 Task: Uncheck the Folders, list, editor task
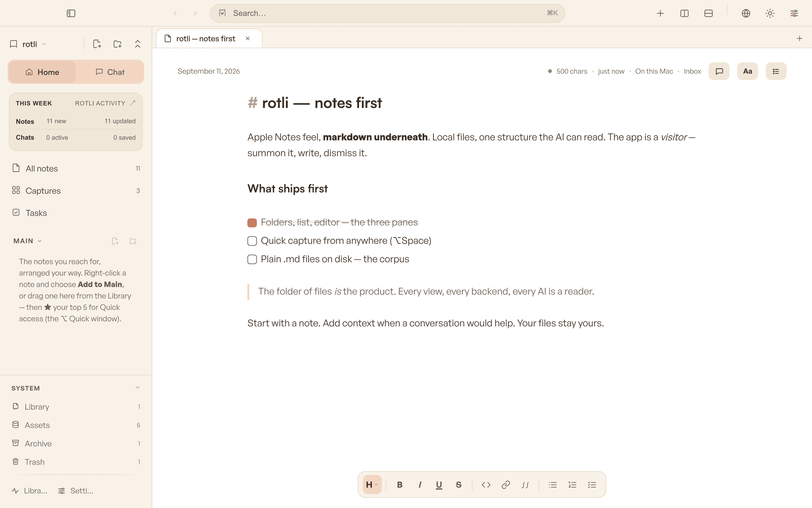pos(252,223)
